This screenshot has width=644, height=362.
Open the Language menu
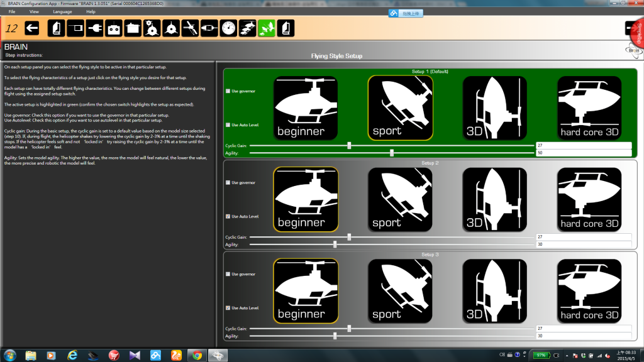click(x=62, y=11)
